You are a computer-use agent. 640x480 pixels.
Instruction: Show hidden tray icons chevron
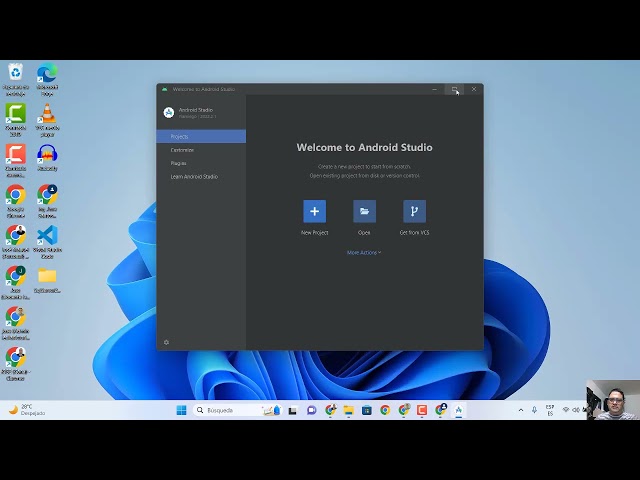click(521, 410)
